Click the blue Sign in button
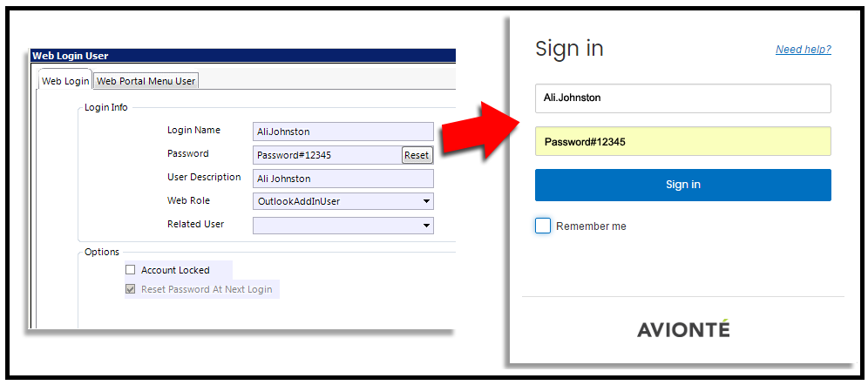The height and width of the screenshot is (385, 868). click(683, 185)
